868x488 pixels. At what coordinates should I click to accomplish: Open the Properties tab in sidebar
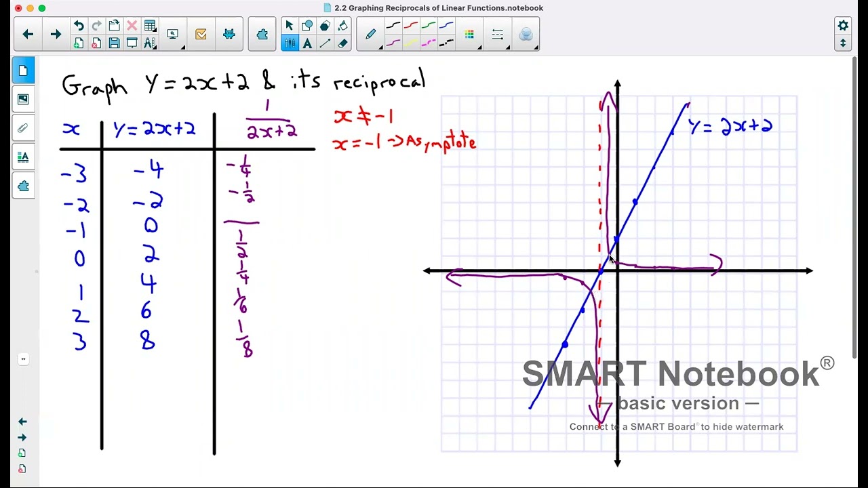point(23,157)
